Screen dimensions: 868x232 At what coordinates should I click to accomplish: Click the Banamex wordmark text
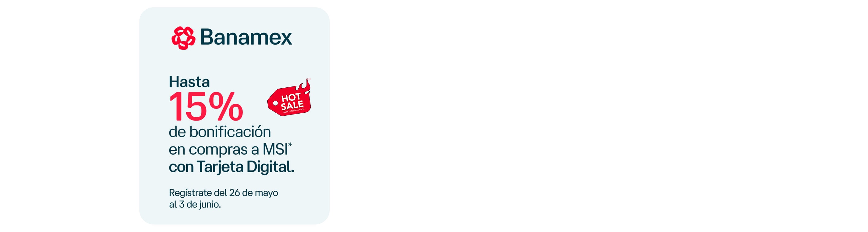pyautogui.click(x=246, y=37)
